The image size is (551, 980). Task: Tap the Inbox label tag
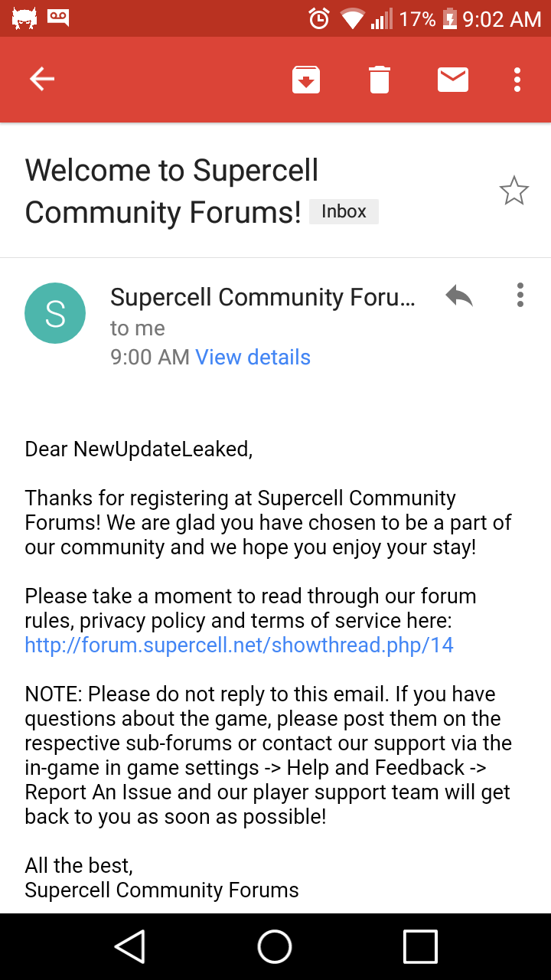point(344,212)
